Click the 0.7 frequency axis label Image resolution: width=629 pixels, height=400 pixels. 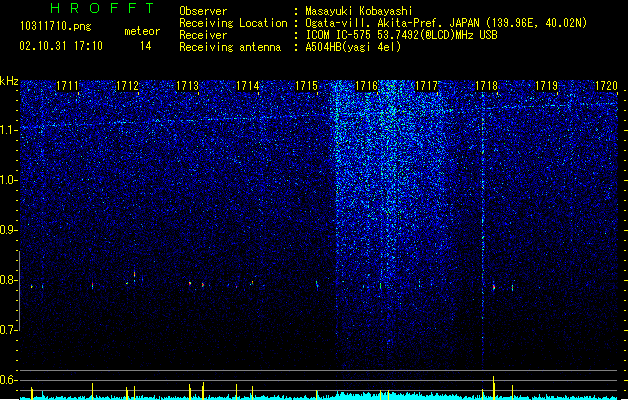coord(9,330)
